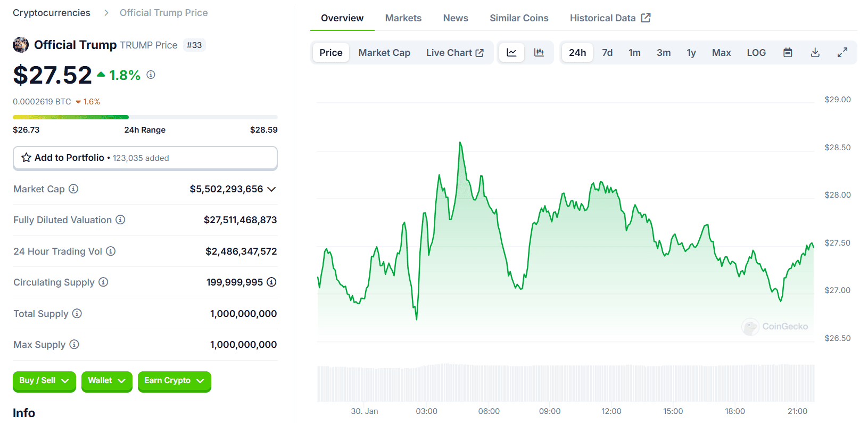Switch to candlestick chart icon

click(539, 53)
